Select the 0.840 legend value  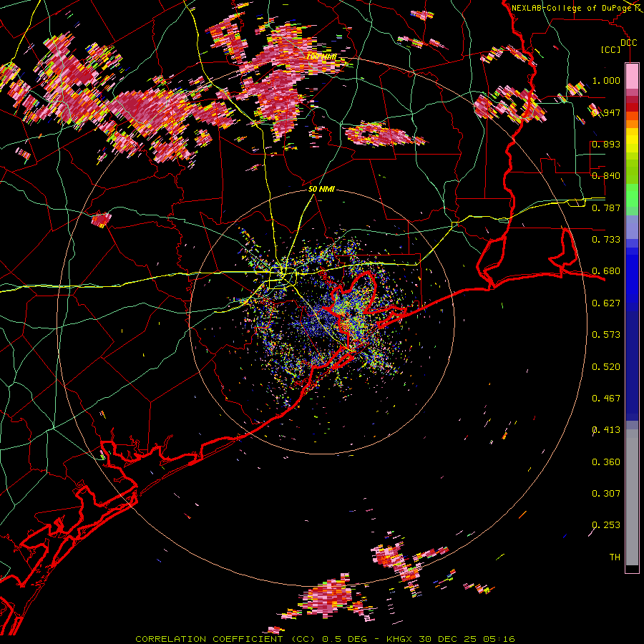click(x=606, y=176)
